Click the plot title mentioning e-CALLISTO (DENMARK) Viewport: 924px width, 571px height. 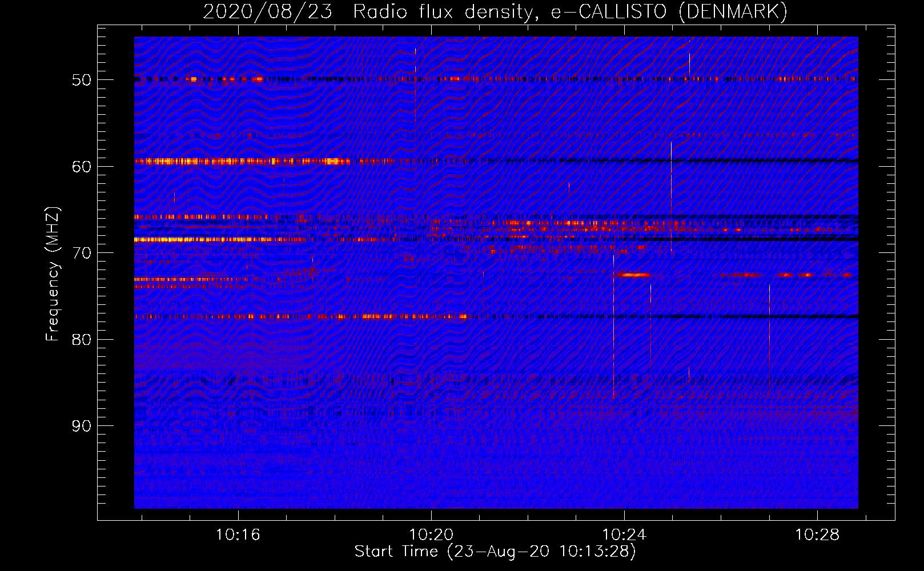pos(495,11)
